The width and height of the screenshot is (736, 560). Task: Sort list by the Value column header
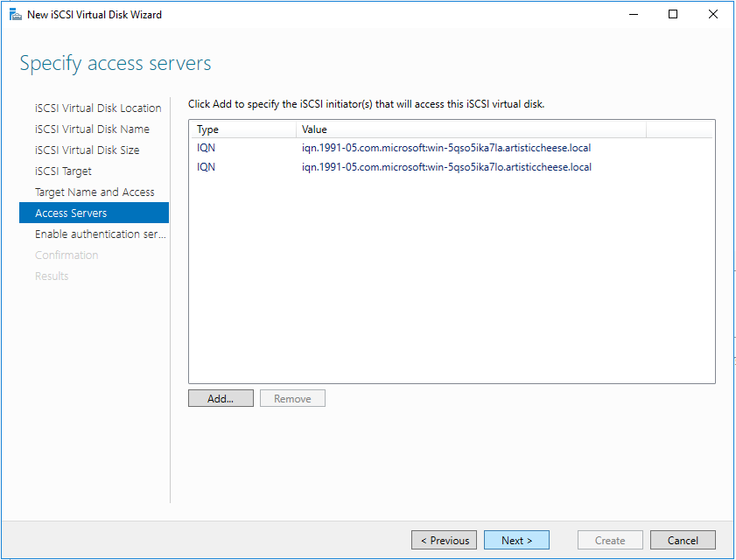point(468,129)
